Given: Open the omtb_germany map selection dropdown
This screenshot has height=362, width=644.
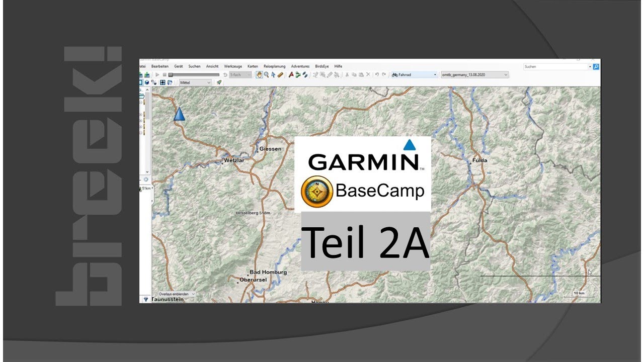Looking at the screenshot, I should (x=474, y=75).
